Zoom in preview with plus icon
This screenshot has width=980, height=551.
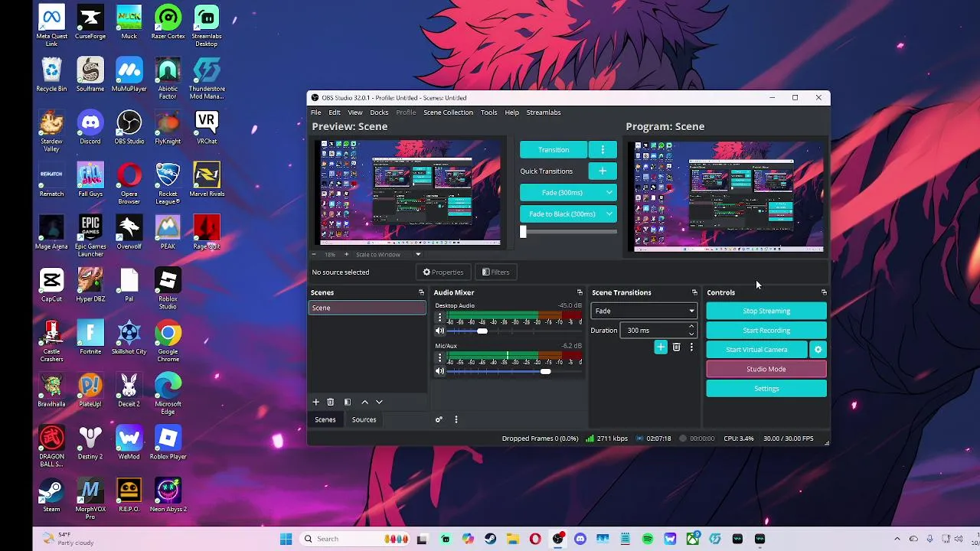(x=346, y=254)
